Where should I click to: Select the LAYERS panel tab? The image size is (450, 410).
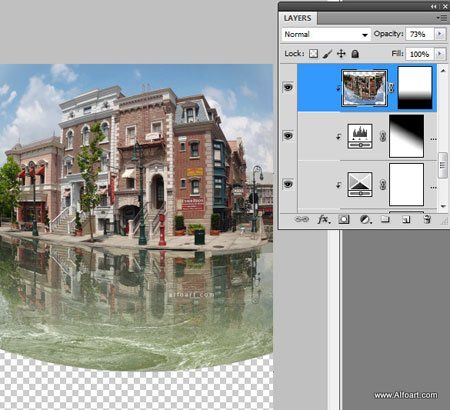[x=297, y=18]
